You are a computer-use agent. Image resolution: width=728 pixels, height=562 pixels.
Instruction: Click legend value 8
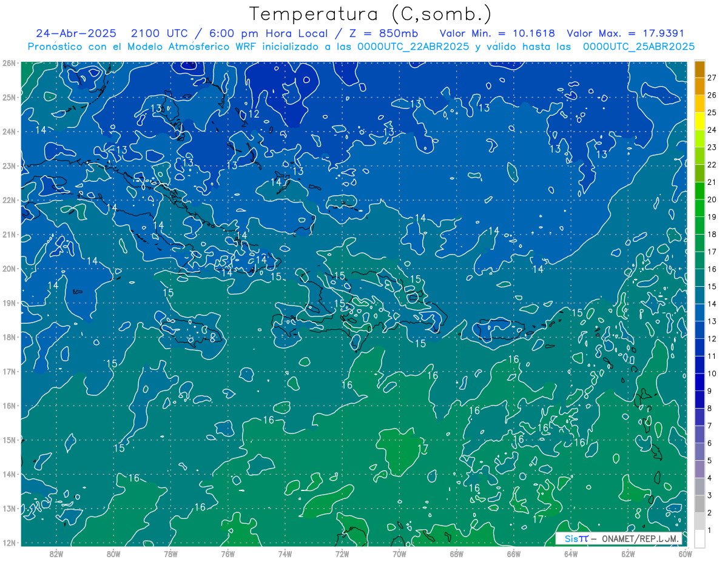point(710,409)
